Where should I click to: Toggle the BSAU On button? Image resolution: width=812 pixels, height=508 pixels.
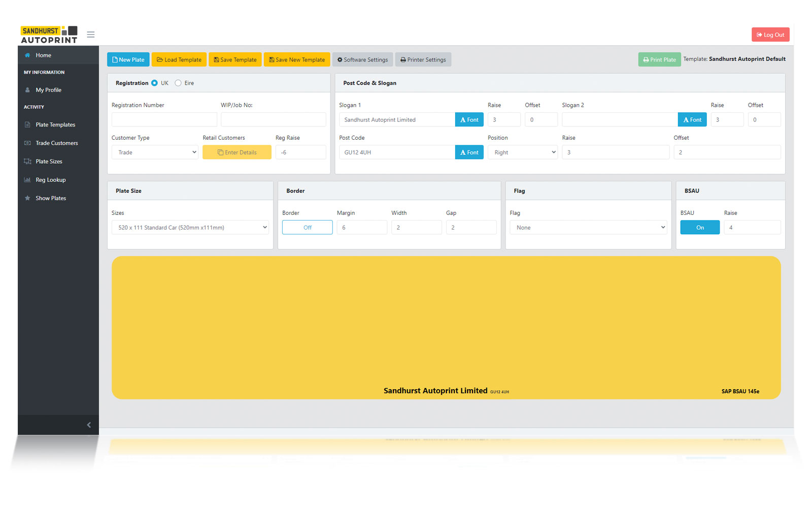(700, 228)
